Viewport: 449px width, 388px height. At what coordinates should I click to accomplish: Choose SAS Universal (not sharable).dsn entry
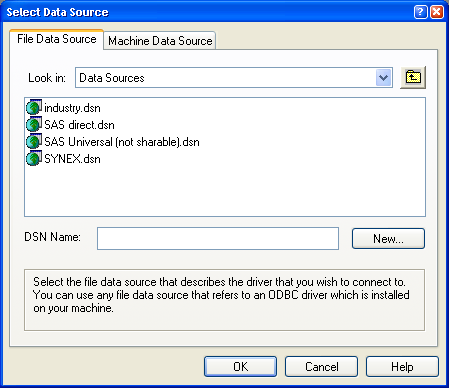tap(122, 142)
